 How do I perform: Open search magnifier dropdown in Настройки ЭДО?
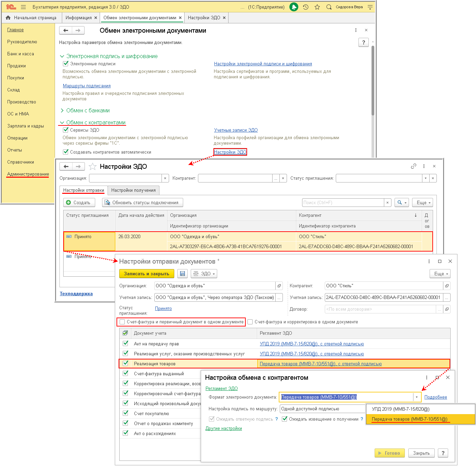[x=402, y=203]
